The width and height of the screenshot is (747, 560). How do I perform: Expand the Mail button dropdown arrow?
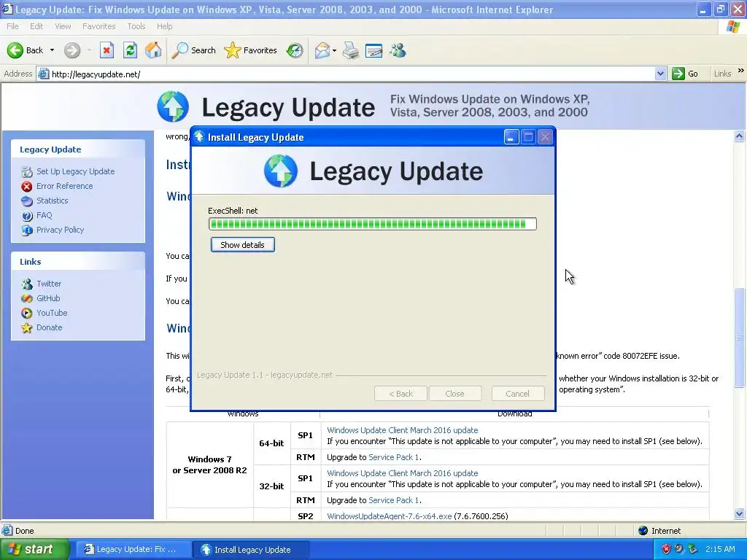(334, 50)
